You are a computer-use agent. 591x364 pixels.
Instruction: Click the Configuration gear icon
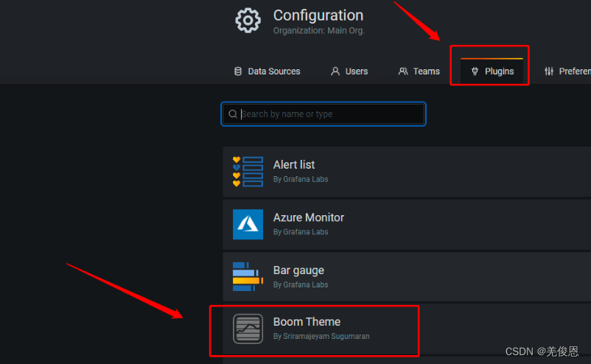click(x=248, y=21)
